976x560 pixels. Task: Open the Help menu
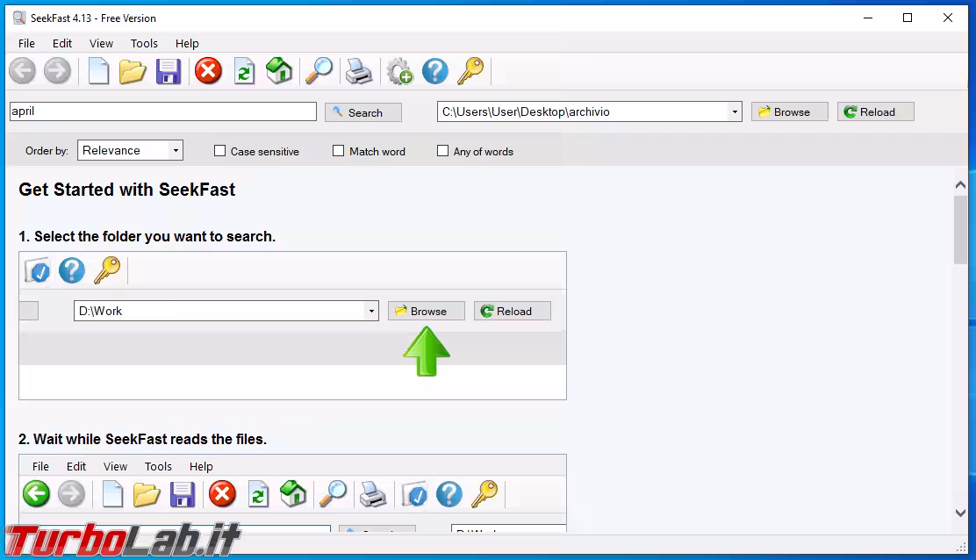pos(187,43)
